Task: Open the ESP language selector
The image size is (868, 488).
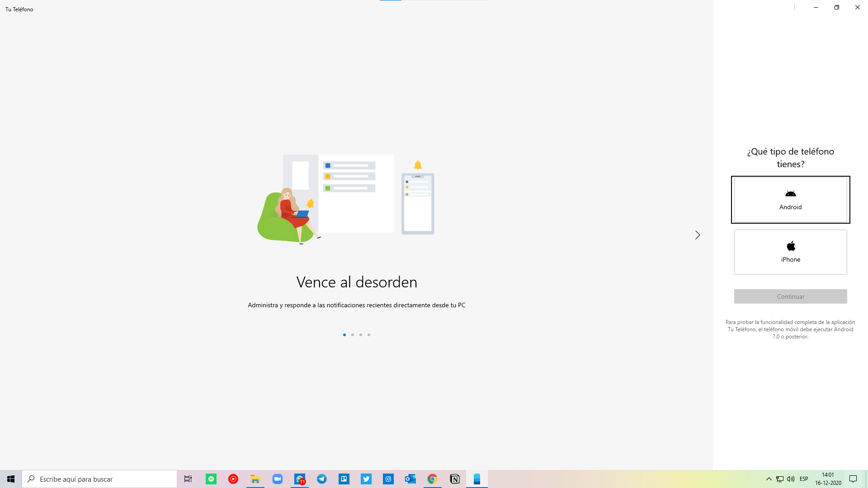Action: [x=804, y=479]
